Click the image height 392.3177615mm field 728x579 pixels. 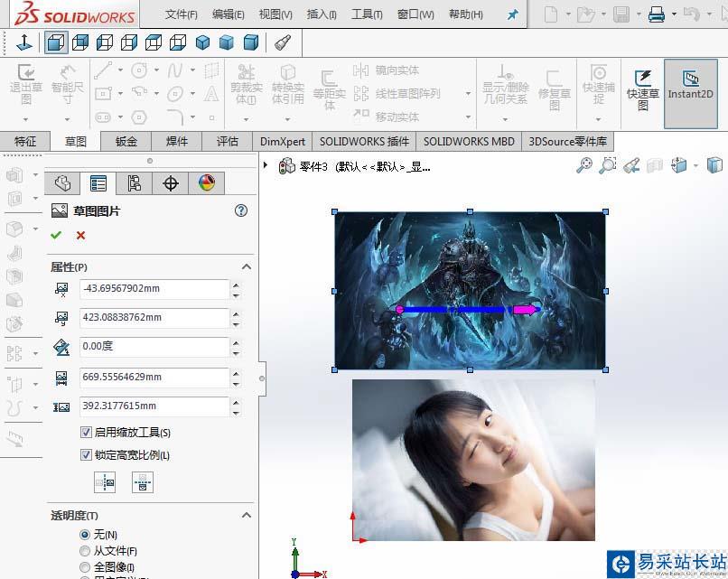(154, 406)
